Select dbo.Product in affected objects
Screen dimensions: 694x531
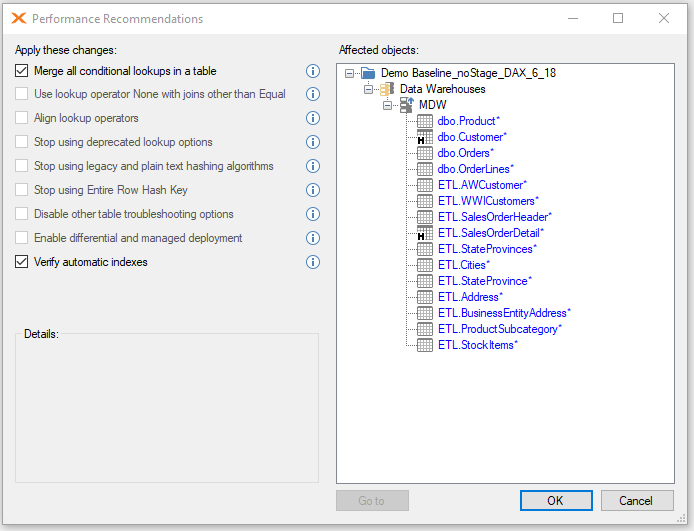tap(468, 121)
